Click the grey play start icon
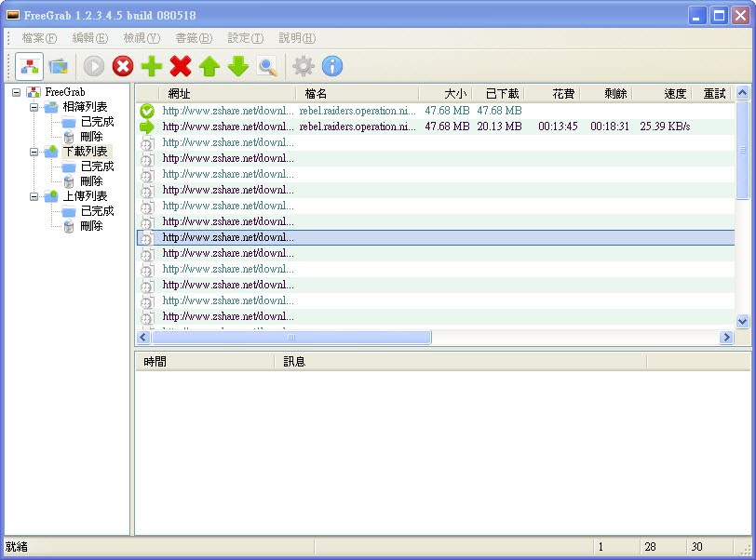The width and height of the screenshot is (756, 560). tap(94, 66)
